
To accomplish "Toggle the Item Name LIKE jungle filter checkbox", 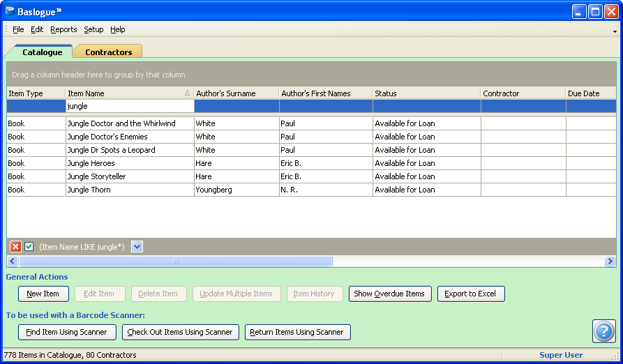I will click(x=29, y=247).
